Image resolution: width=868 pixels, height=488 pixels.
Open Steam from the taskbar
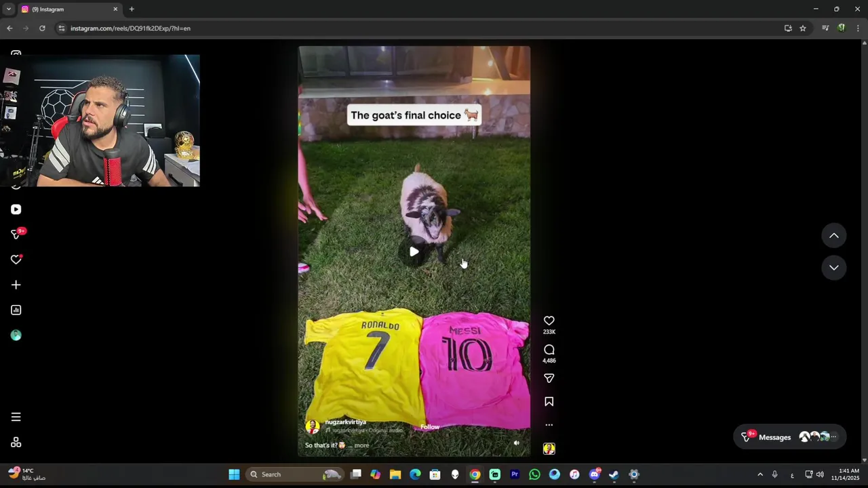point(614,474)
